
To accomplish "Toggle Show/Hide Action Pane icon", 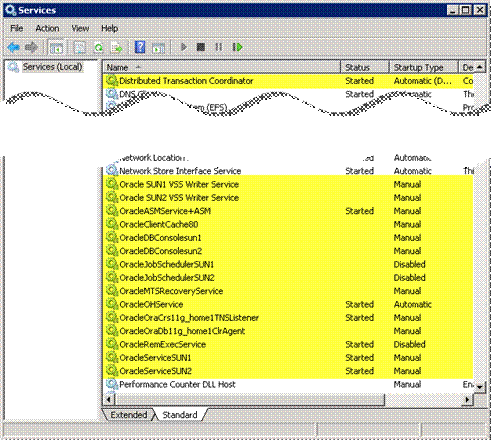I will click(159, 47).
